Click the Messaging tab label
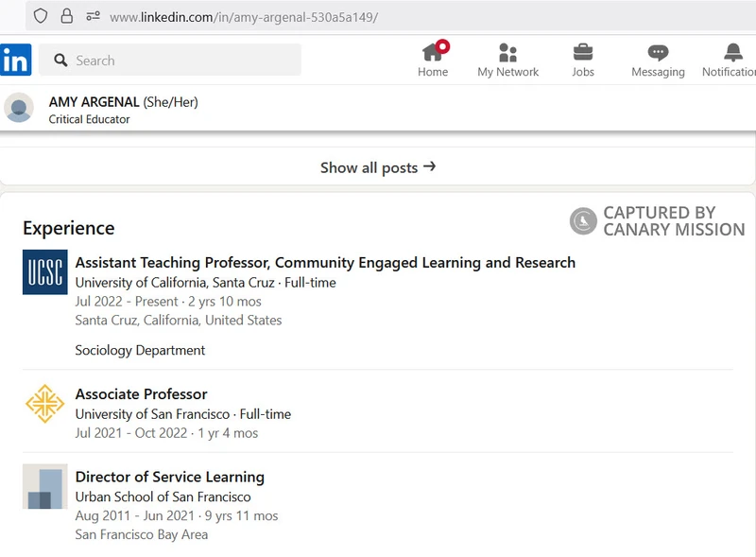 coord(658,73)
